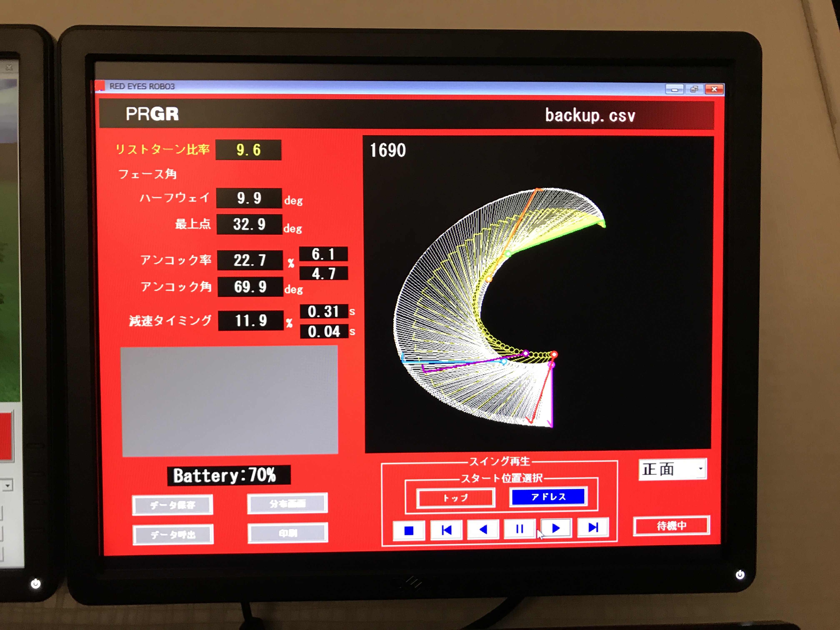Screen dimensions: 840x630
Task: Click the 4.7 value box
Action: point(324,273)
